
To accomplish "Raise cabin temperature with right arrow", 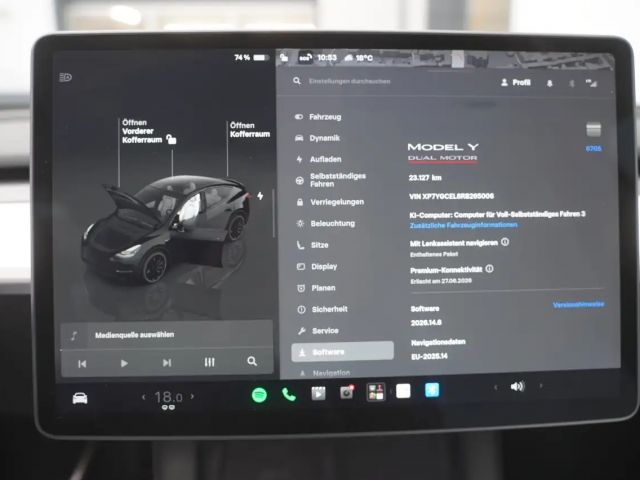I will coord(192,396).
